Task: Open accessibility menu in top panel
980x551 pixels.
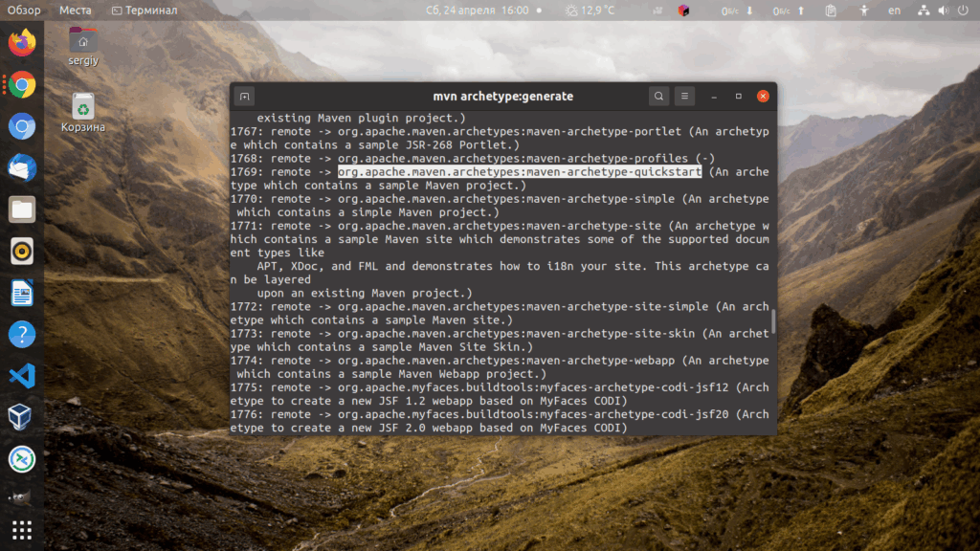Action: pyautogui.click(x=864, y=11)
